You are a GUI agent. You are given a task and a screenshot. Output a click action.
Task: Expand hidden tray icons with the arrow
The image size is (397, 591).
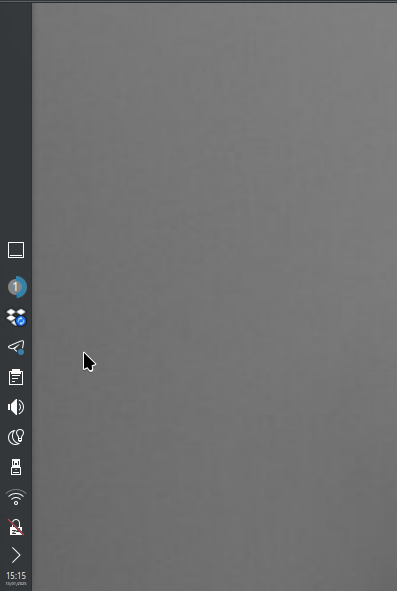[16, 555]
